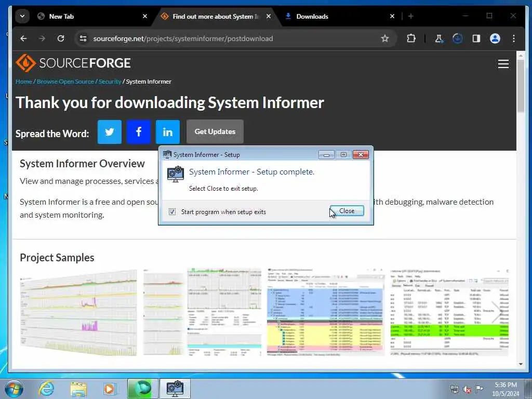
Task: Click the SourceForge logo
Action: 73,63
